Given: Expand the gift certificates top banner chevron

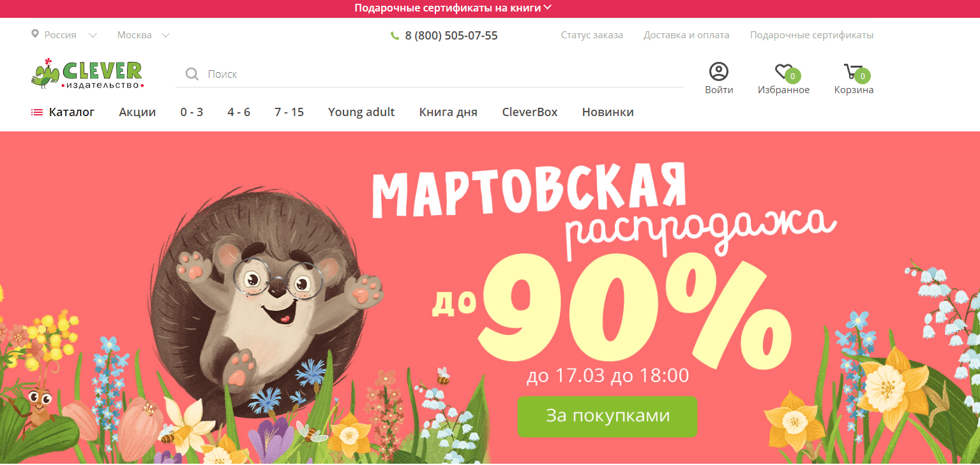Looking at the screenshot, I should (x=548, y=8).
